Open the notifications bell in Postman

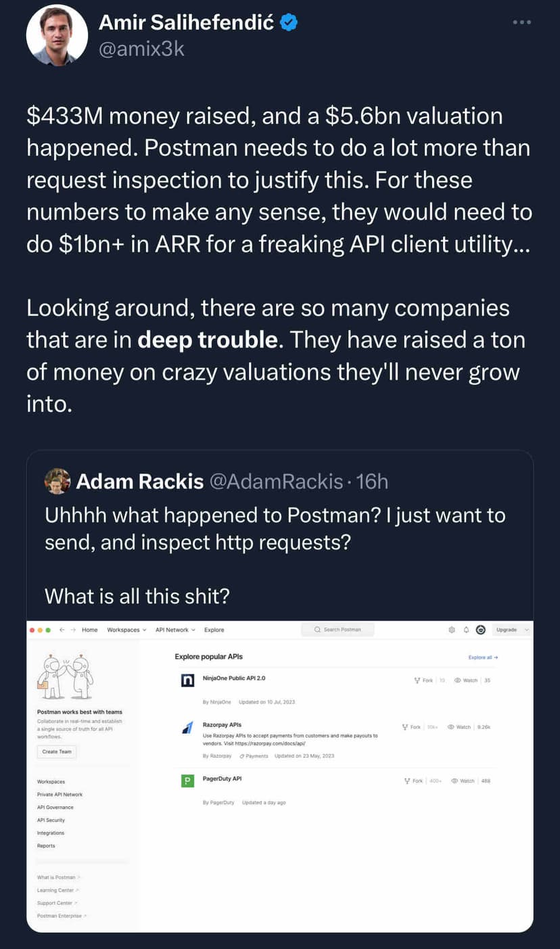[466, 630]
